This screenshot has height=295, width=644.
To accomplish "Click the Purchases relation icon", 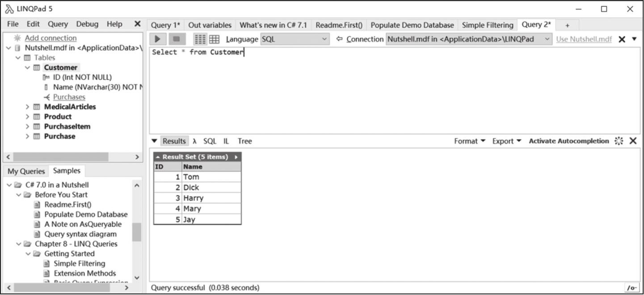I will click(x=47, y=97).
